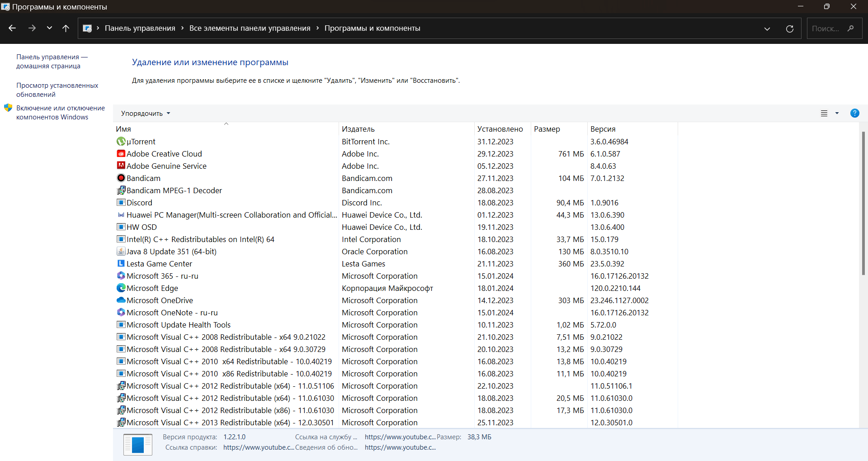Click the Bandicam MPEG-1 Decoder icon

(121, 190)
